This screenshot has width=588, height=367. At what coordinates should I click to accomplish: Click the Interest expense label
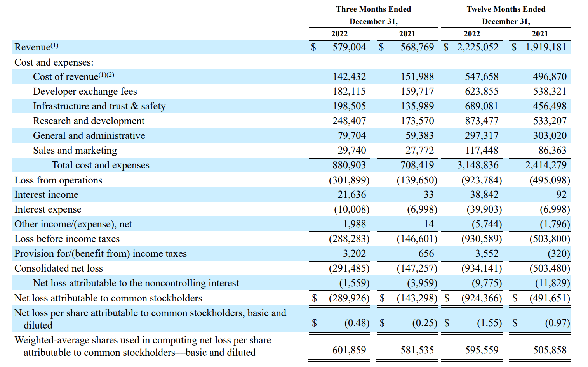pos(48,209)
